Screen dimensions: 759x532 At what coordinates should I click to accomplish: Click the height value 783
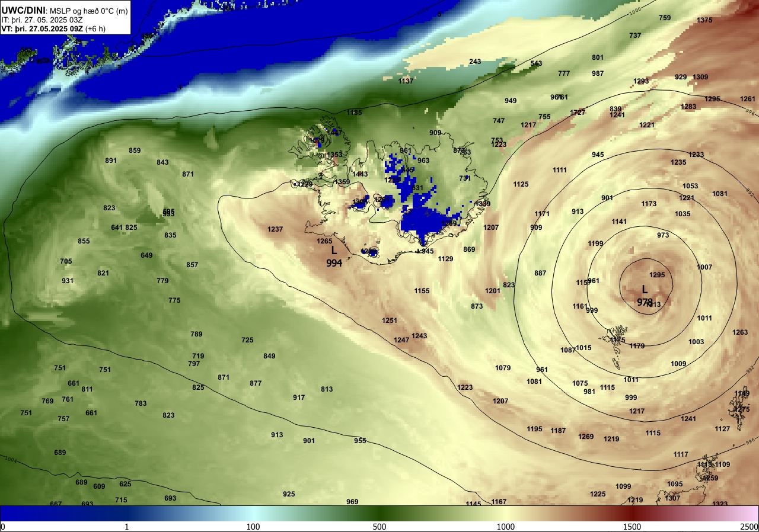click(x=141, y=403)
